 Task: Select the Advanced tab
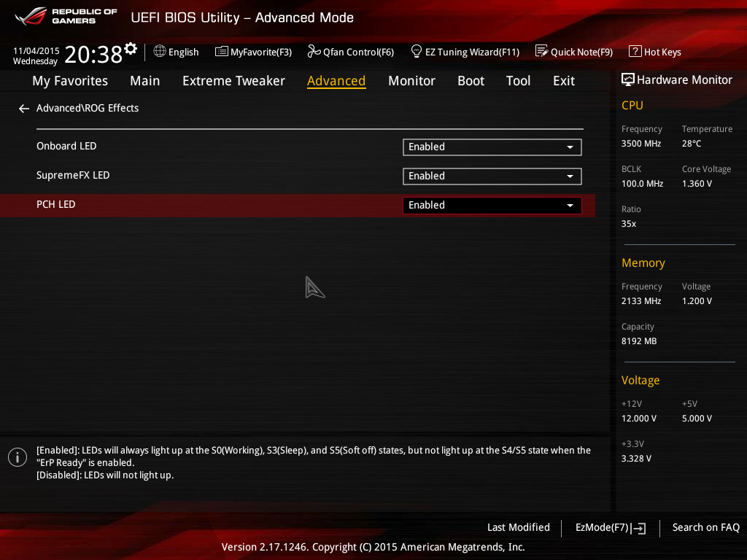[336, 81]
